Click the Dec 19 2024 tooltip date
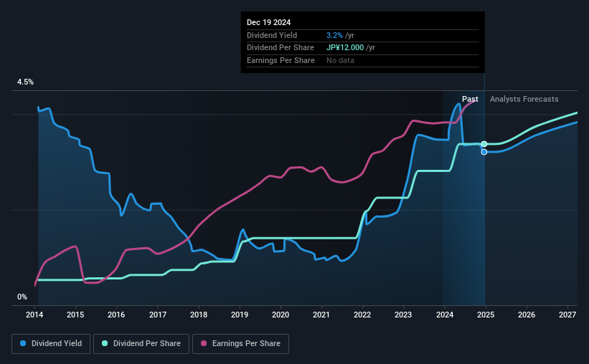Screen dimensions: 589x364 (x=268, y=22)
